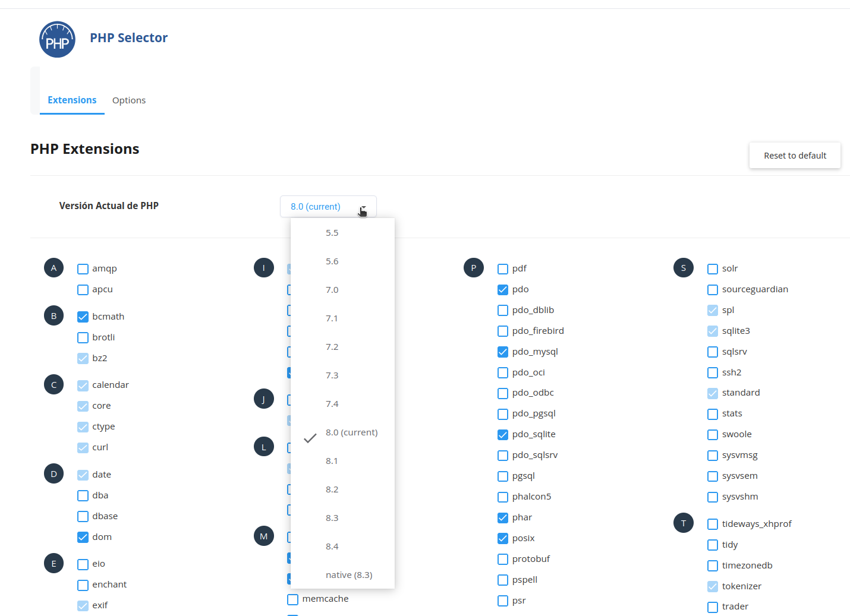Image resolution: width=850 pixels, height=616 pixels.
Task: Switch to the Options tab
Action: [129, 100]
